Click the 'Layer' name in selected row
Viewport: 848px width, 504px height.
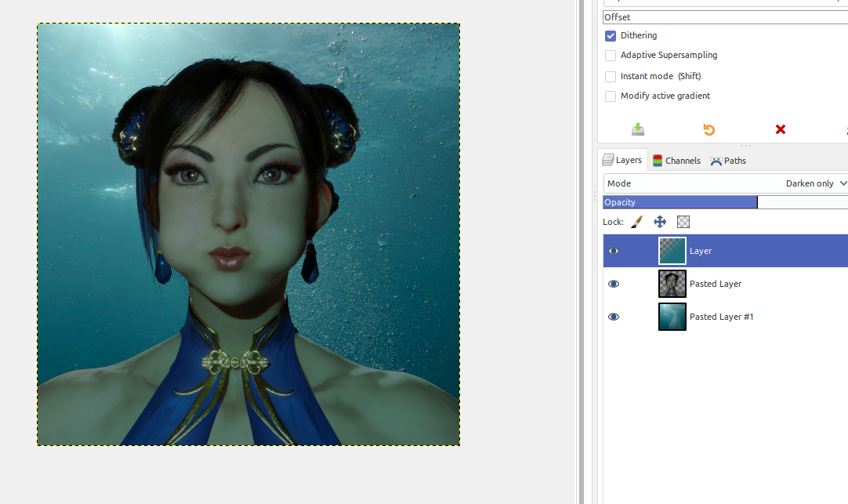pos(701,251)
